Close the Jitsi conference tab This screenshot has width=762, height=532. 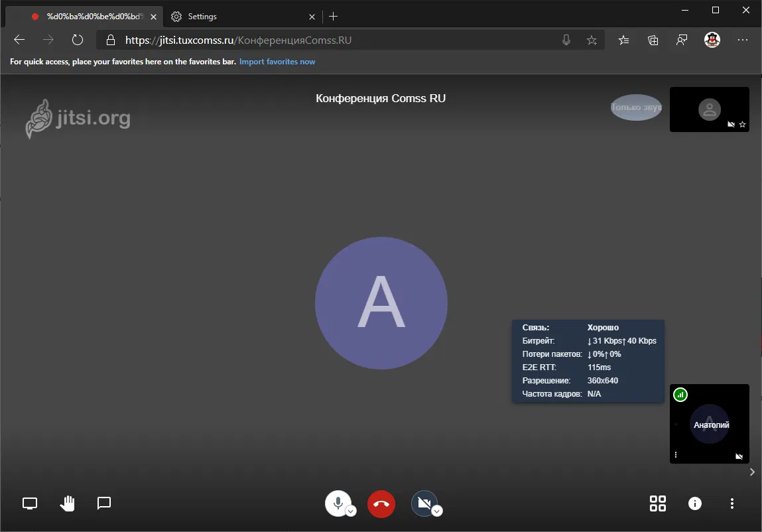pyautogui.click(x=154, y=17)
